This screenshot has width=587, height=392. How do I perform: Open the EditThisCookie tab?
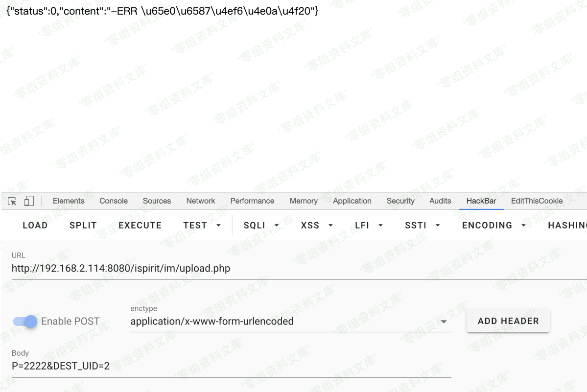(537, 201)
